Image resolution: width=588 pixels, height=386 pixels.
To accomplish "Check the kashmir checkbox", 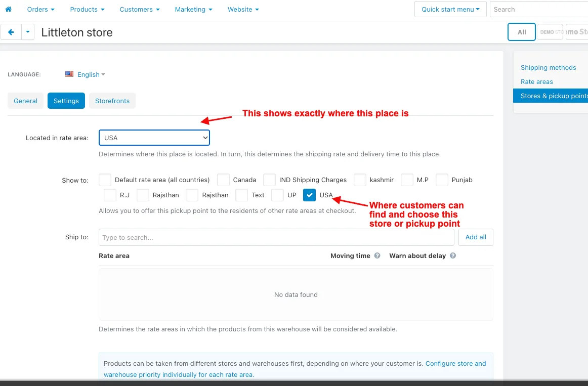I will (360, 180).
